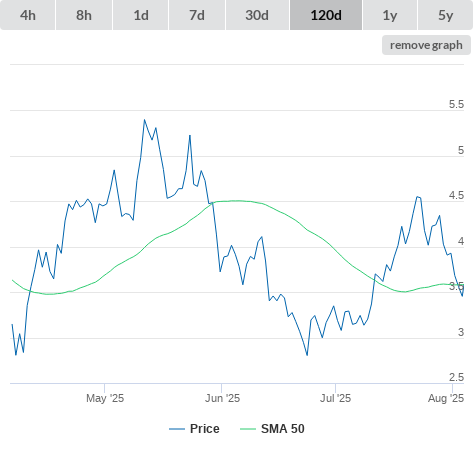This screenshot has width=474, height=455.
Task: Click the 5.5 y-axis value
Action: (456, 104)
